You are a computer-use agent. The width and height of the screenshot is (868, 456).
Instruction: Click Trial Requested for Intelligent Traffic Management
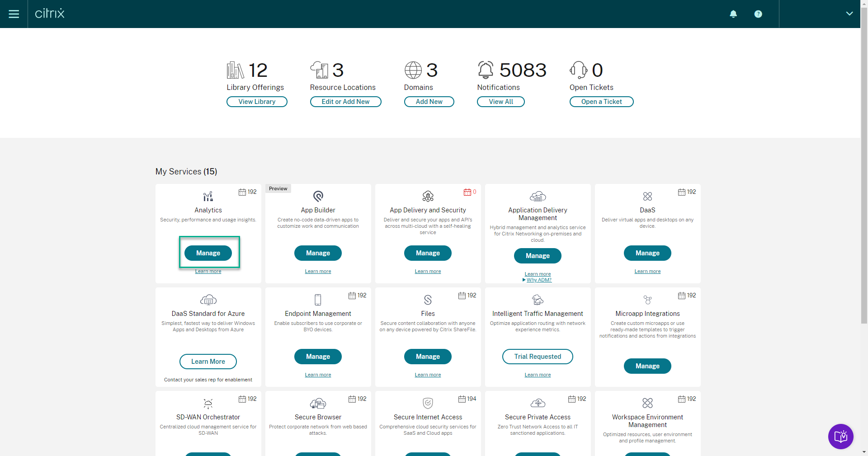pyautogui.click(x=538, y=357)
